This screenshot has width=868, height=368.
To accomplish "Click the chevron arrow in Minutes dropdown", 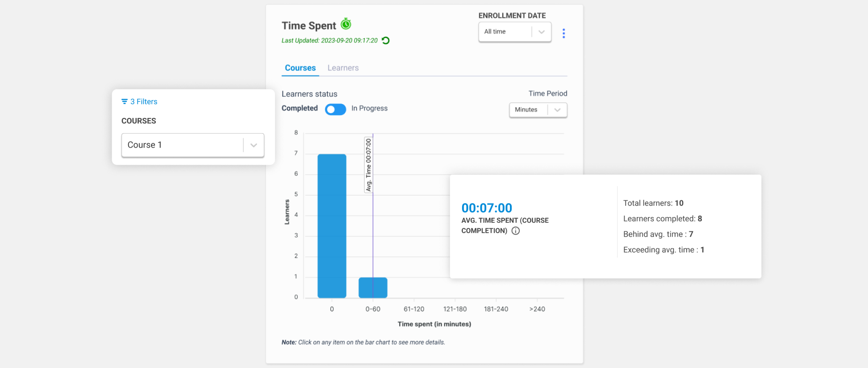I will click(x=557, y=110).
